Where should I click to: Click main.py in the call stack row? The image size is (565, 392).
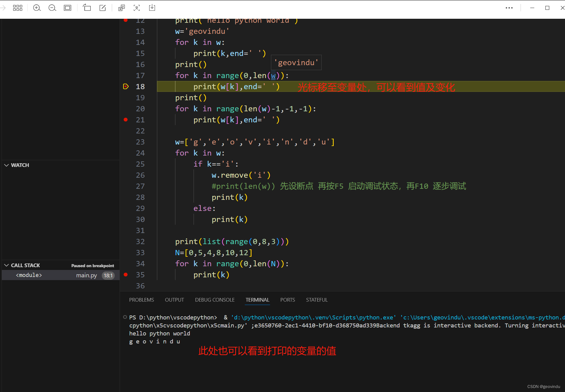coord(86,275)
